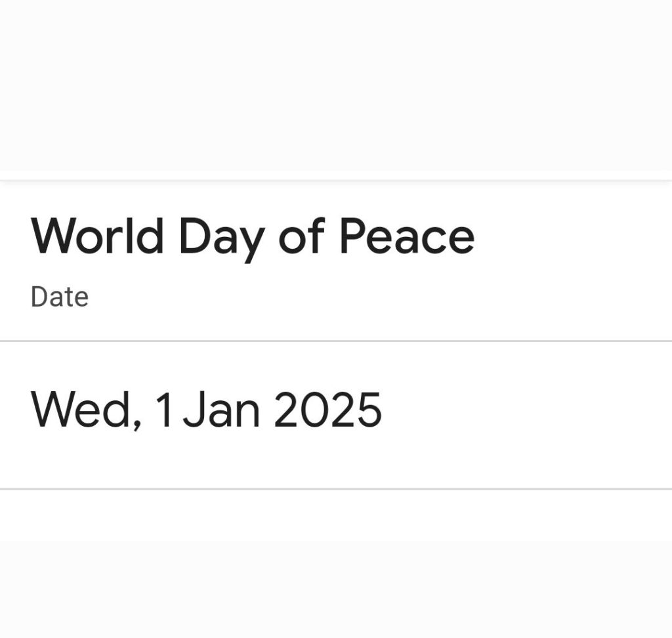Click the shadow edge above the title card

[336, 176]
